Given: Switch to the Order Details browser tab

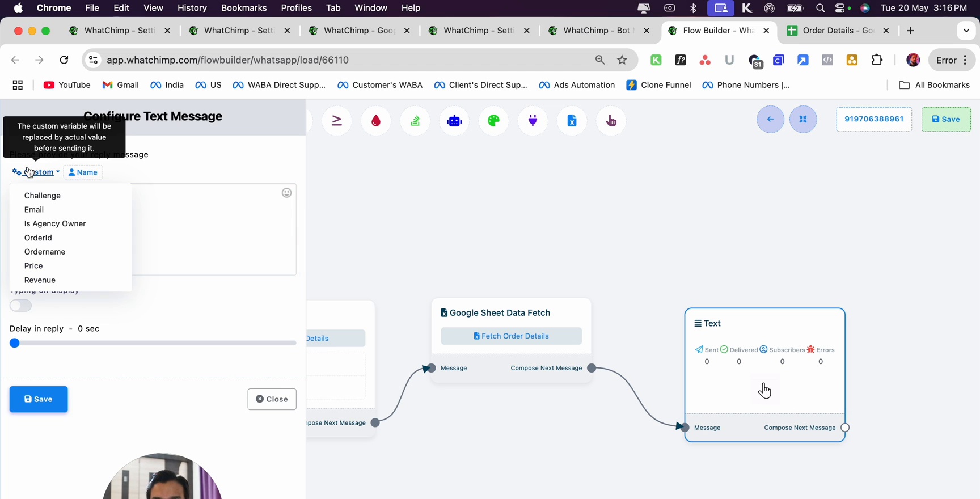Looking at the screenshot, I should 837,31.
